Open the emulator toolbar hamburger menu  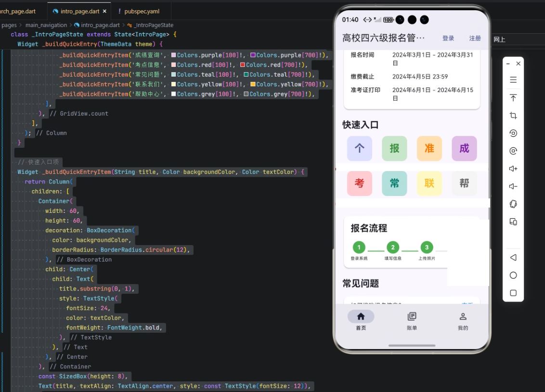513,80
